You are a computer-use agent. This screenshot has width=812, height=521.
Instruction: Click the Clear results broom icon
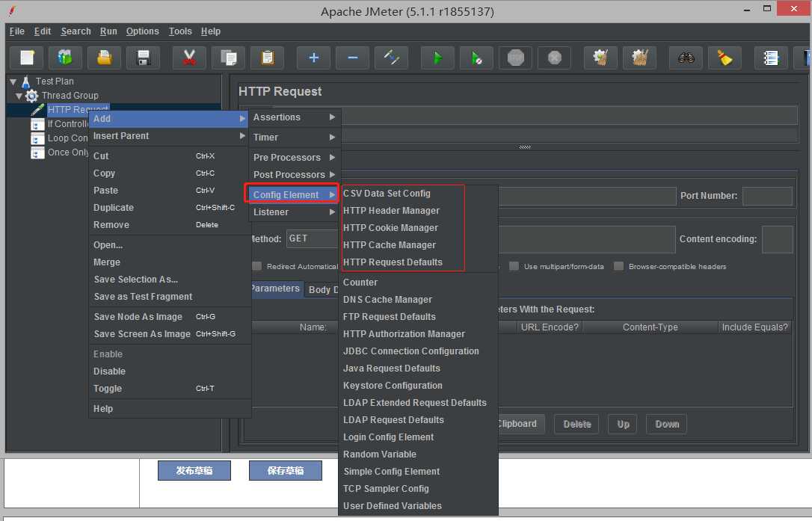pos(600,58)
